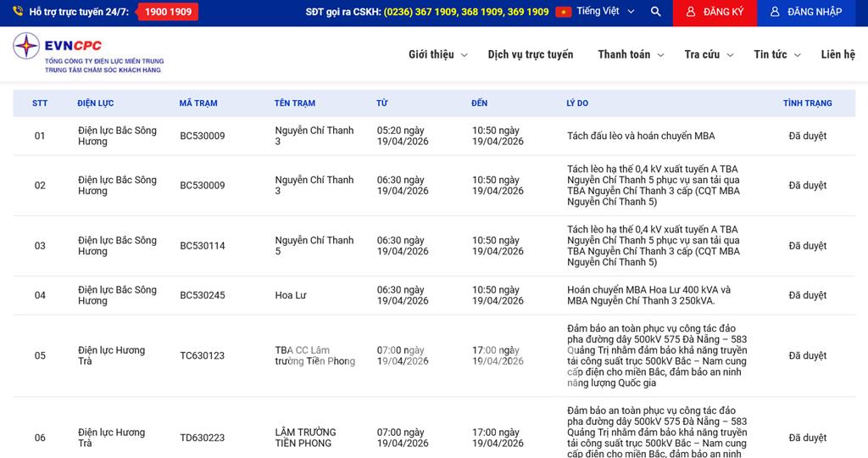Open the search magnifier icon
The width and height of the screenshot is (868, 458).
point(655,12)
